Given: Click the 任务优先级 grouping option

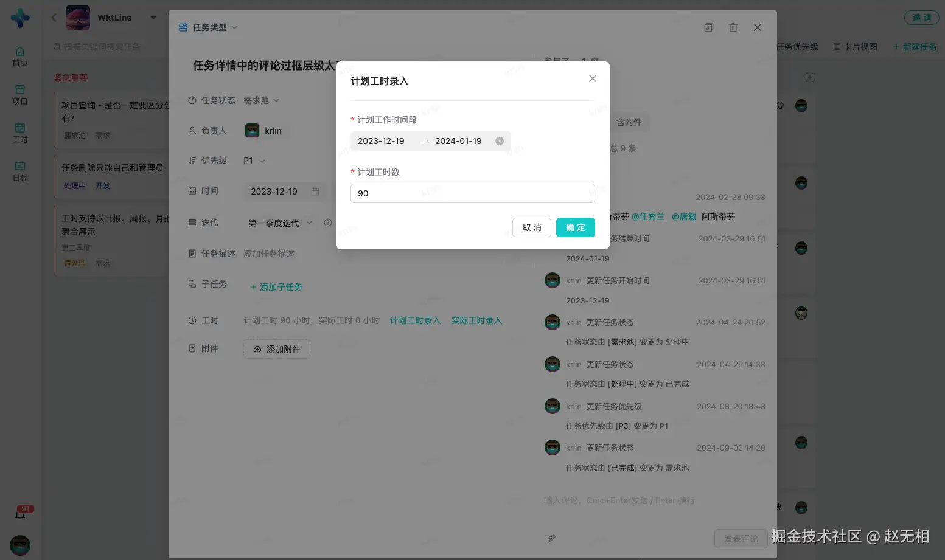Looking at the screenshot, I should (x=798, y=47).
